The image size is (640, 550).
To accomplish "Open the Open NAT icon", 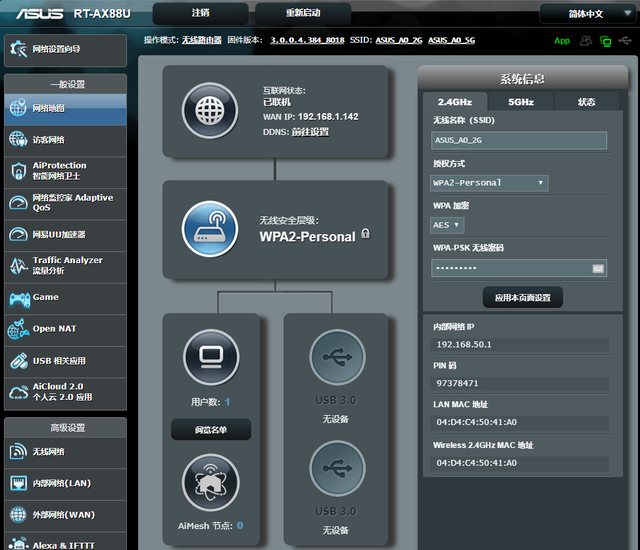I will pos(18,329).
